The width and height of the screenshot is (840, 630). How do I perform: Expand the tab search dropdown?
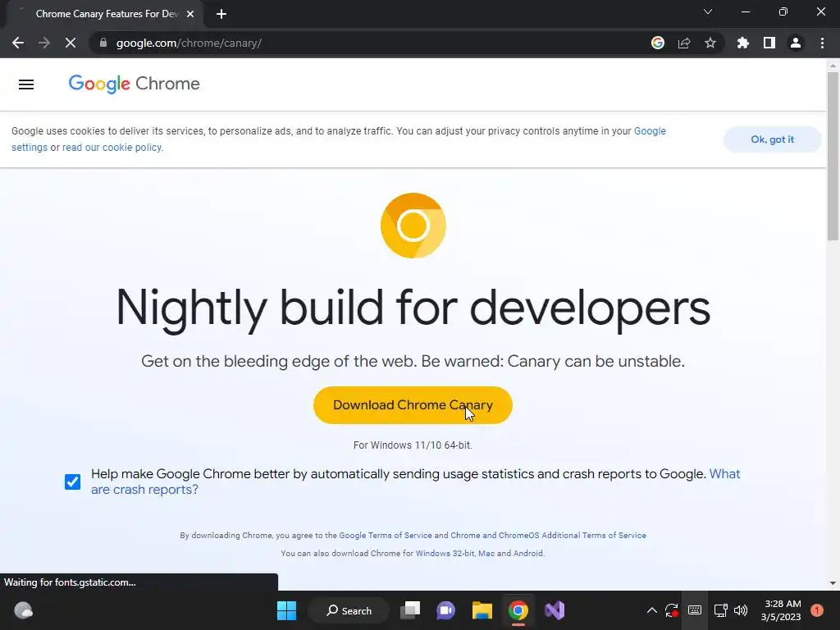(x=708, y=11)
